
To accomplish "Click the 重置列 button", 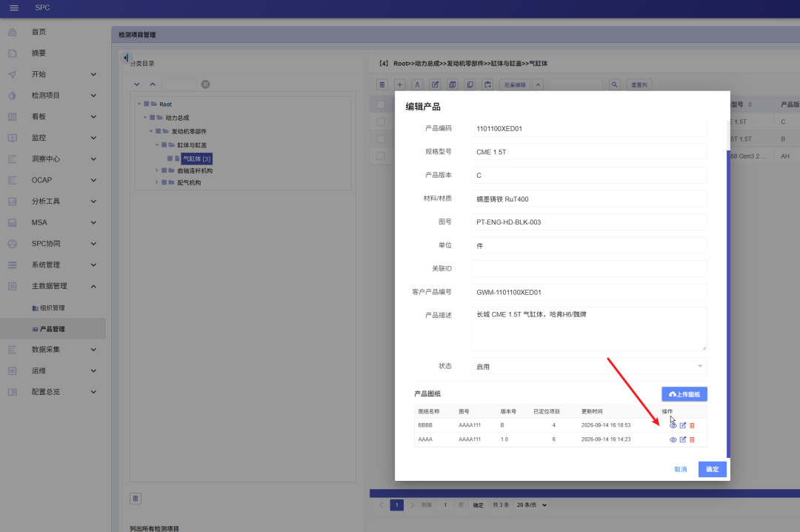I will [x=639, y=84].
